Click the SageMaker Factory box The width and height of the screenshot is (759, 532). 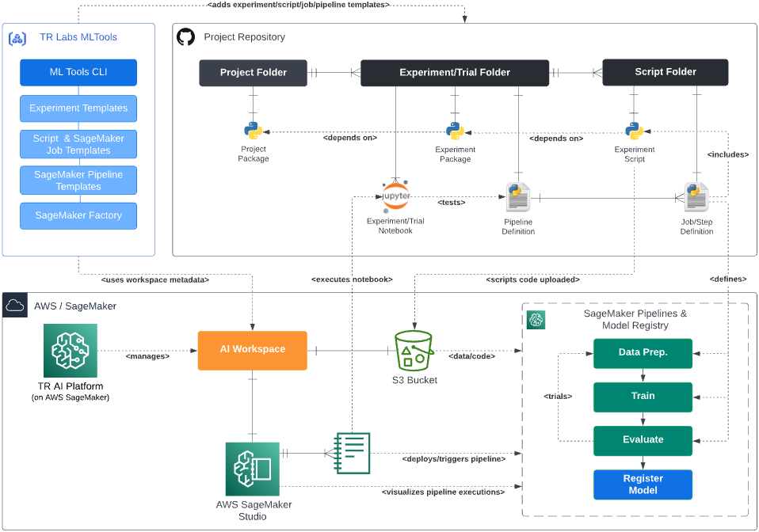[78, 215]
